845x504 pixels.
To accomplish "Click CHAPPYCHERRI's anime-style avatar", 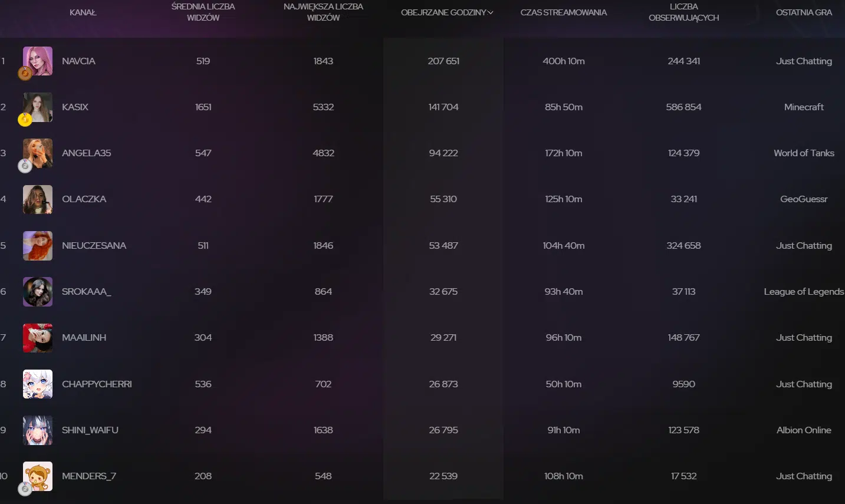I will 37,384.
